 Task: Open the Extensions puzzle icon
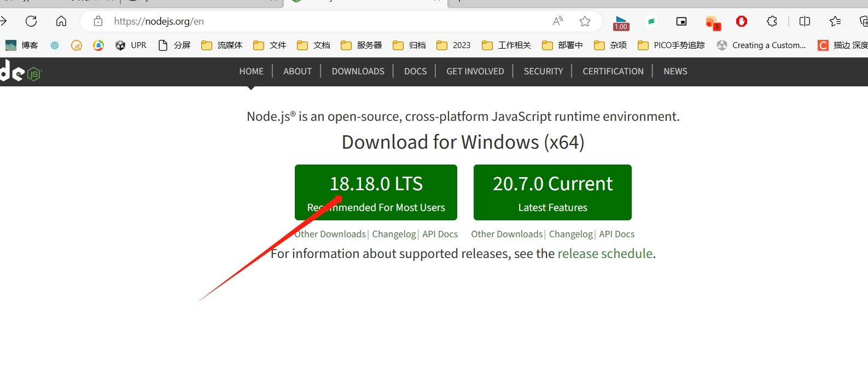772,21
